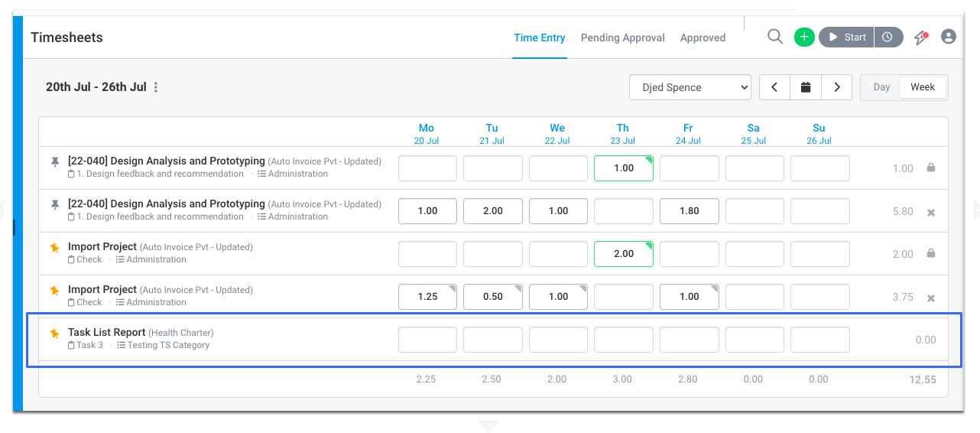980x433 pixels.
Task: Switch to the Approved tab
Action: [x=703, y=37]
